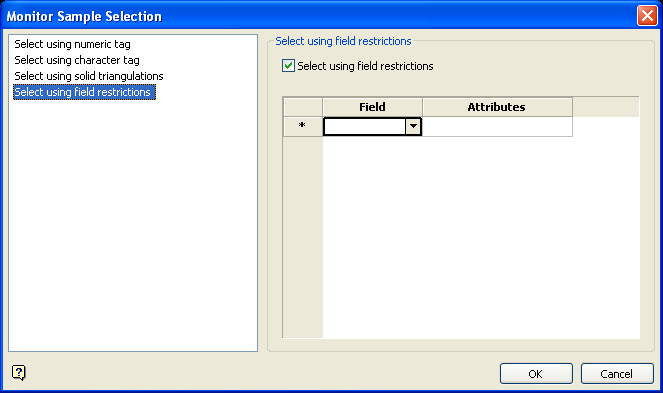Click the OK button

click(x=536, y=374)
